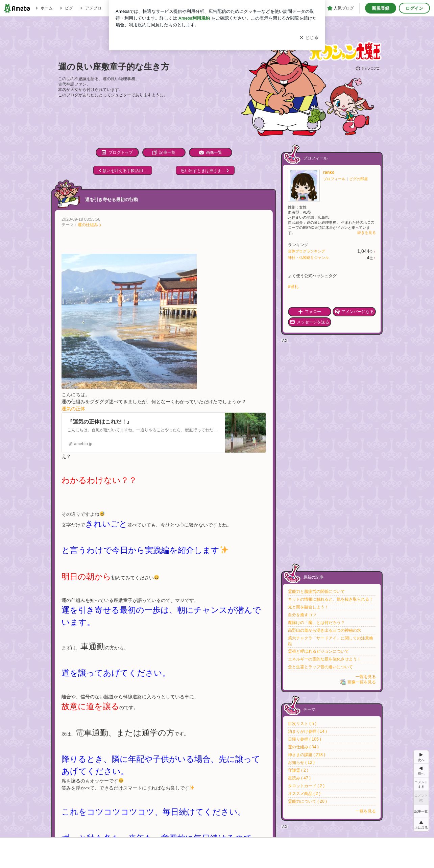Image resolution: width=434 pixels, height=868 pixels.
Task: Open 神社・仏閣巡りジャンル ranking link
Action: [x=308, y=258]
